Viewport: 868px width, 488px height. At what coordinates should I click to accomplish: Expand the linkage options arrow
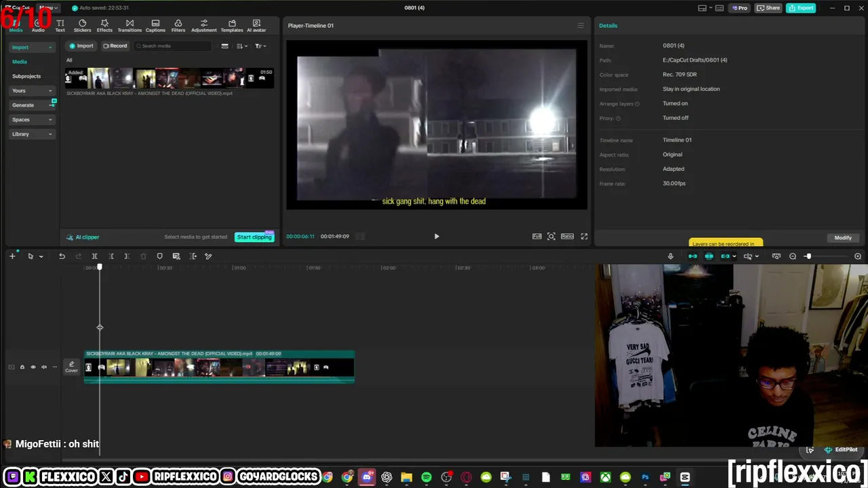734,257
